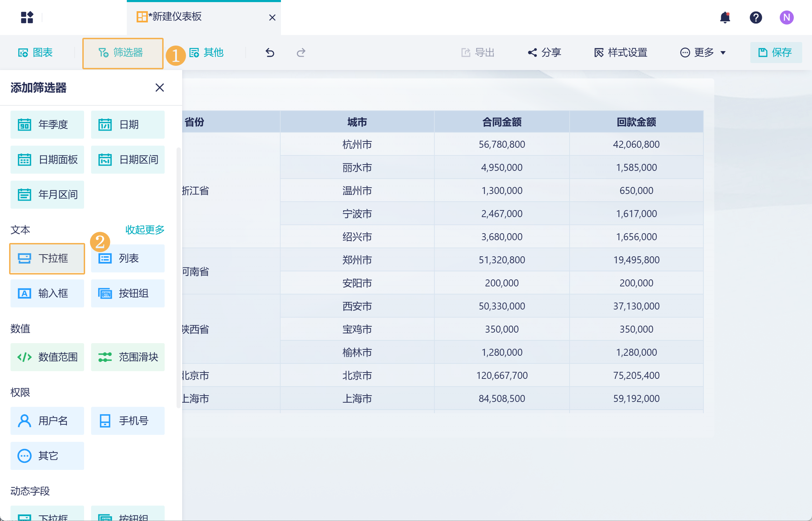Select the 郑州市 cell
Viewport: 812px width, 521px height.
(357, 260)
